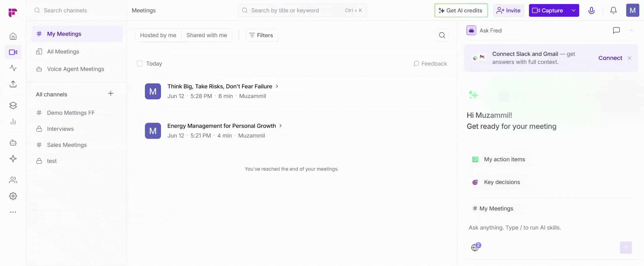Click the globe sources icon with badge
Screen dimensions: 644x266
(476, 247)
